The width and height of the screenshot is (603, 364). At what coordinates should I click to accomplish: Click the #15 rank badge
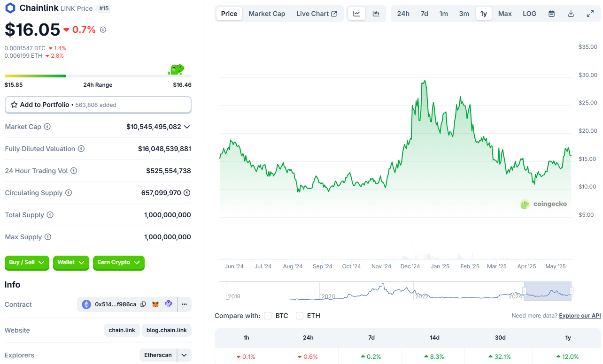point(104,8)
